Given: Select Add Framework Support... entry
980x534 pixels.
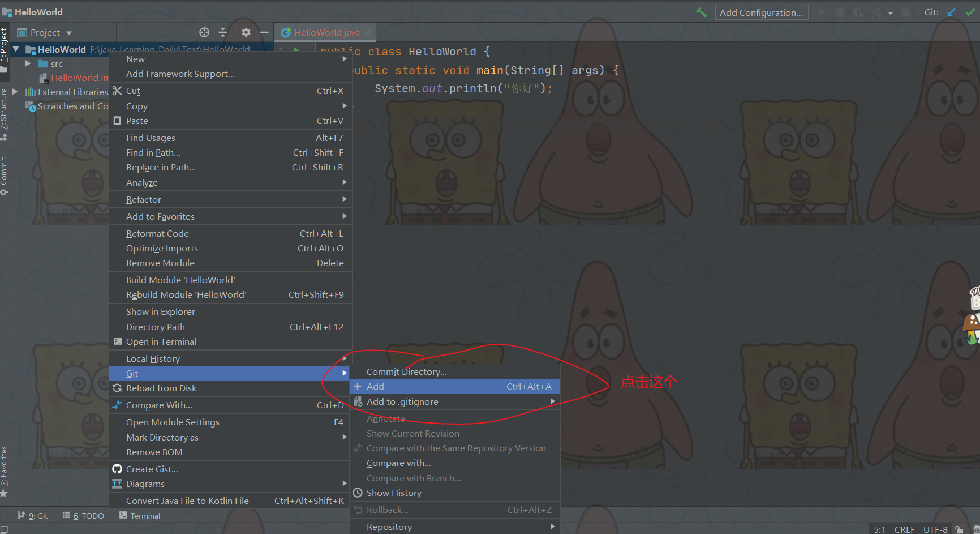Looking at the screenshot, I should [x=230, y=74].
